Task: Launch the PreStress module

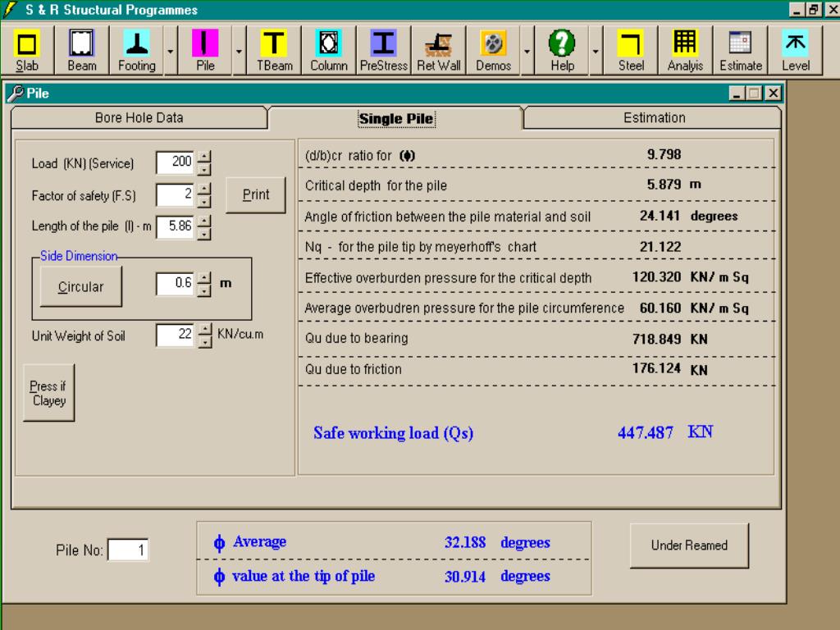Action: (384, 50)
